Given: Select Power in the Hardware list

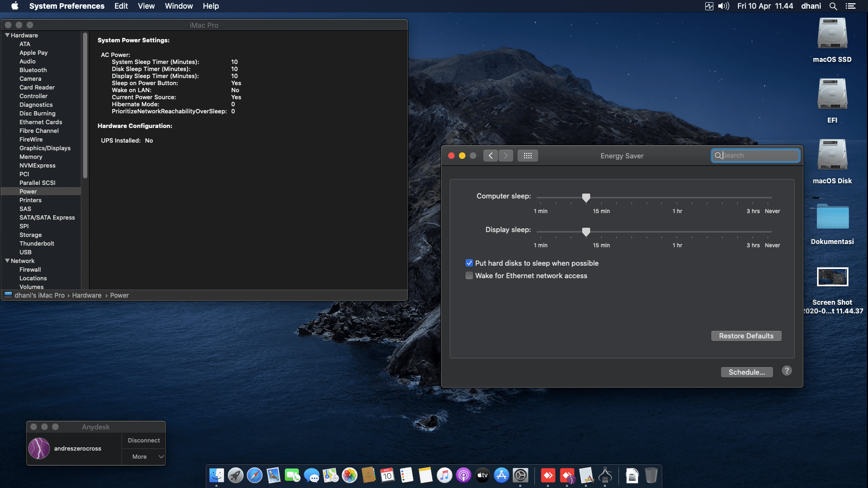Looking at the screenshot, I should coord(28,191).
